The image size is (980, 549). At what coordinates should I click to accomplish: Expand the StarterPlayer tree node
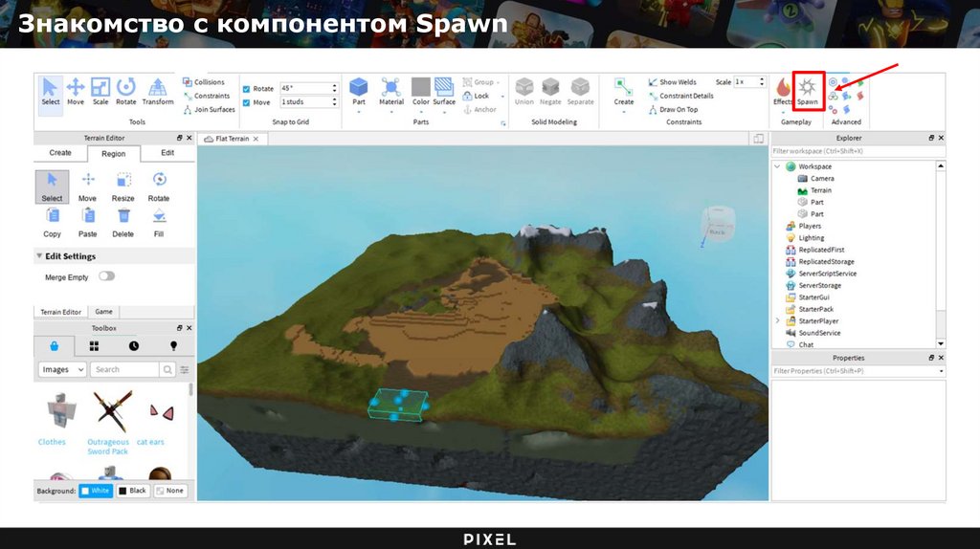[777, 321]
